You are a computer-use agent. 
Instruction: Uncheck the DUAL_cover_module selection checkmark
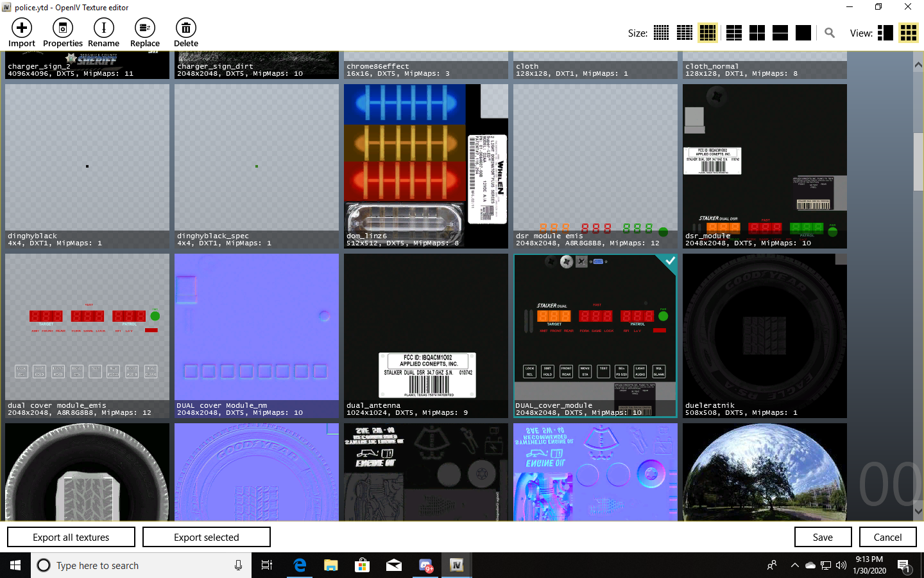point(669,261)
